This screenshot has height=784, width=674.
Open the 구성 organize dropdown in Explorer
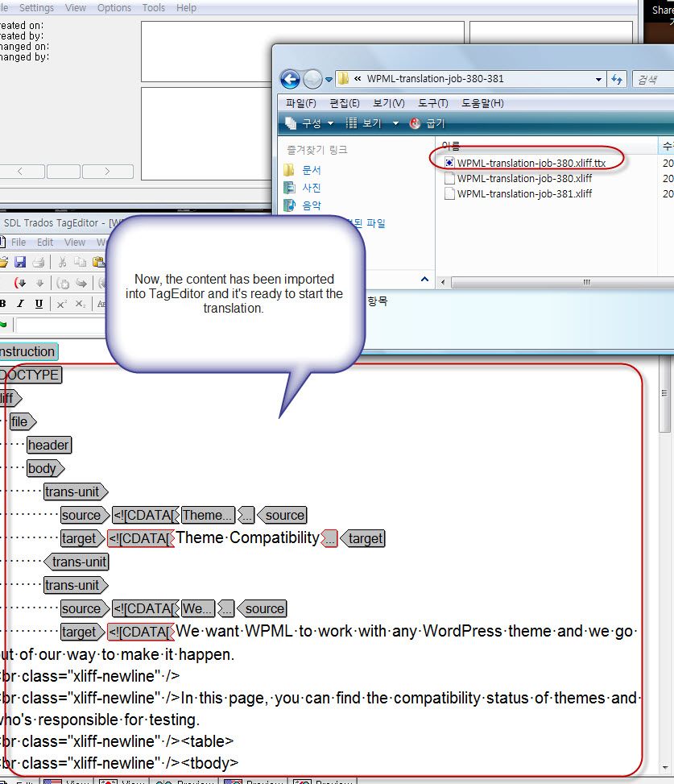pos(308,123)
